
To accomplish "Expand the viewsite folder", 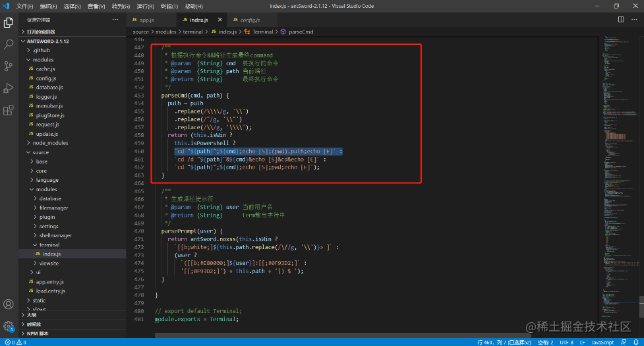I will tap(49, 263).
